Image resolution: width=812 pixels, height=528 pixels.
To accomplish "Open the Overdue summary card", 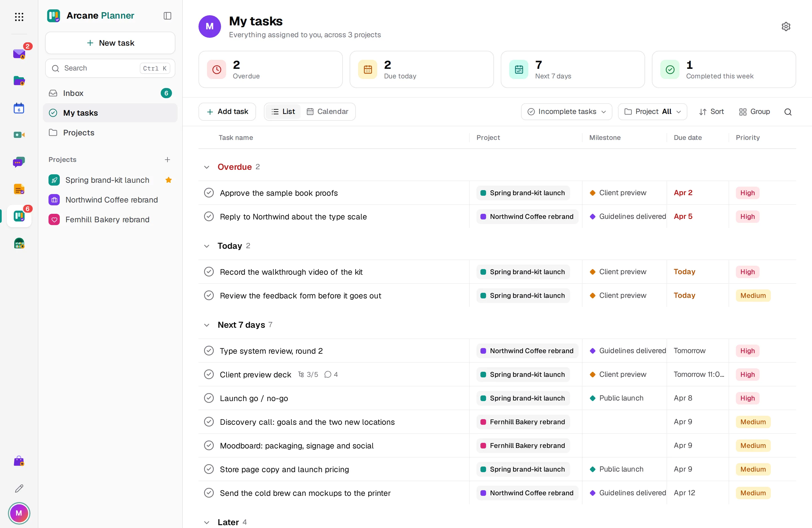I will [x=271, y=70].
